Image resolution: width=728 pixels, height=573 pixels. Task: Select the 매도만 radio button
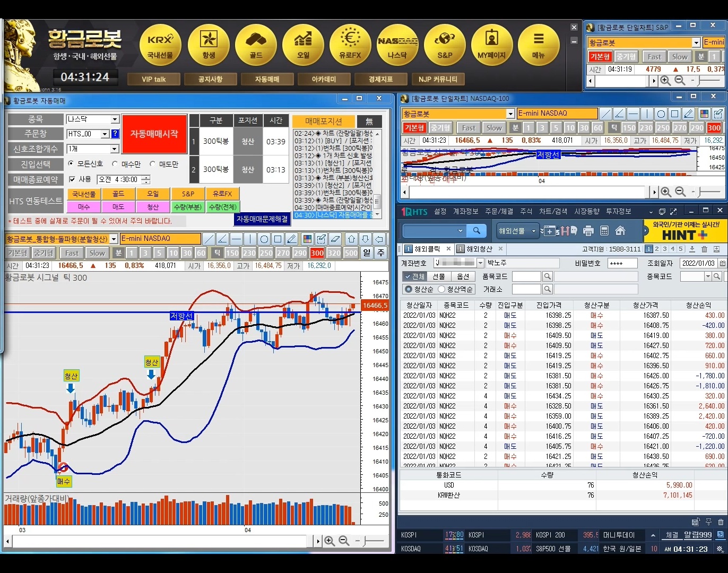pos(153,164)
